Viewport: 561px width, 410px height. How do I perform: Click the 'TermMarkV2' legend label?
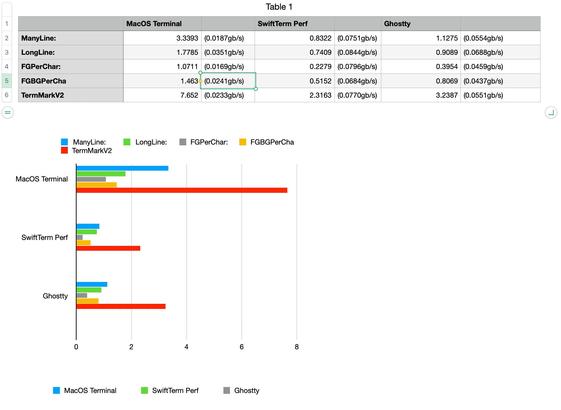tap(92, 151)
